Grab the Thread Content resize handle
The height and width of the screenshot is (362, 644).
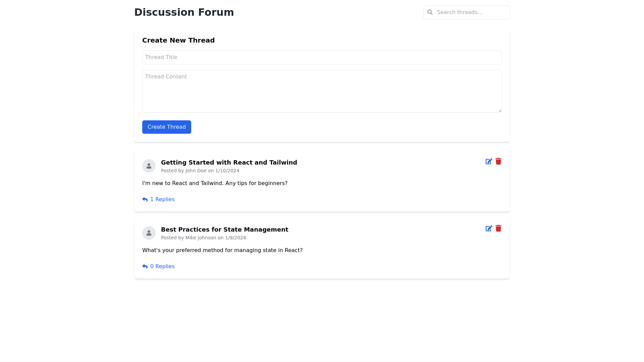coord(500,111)
